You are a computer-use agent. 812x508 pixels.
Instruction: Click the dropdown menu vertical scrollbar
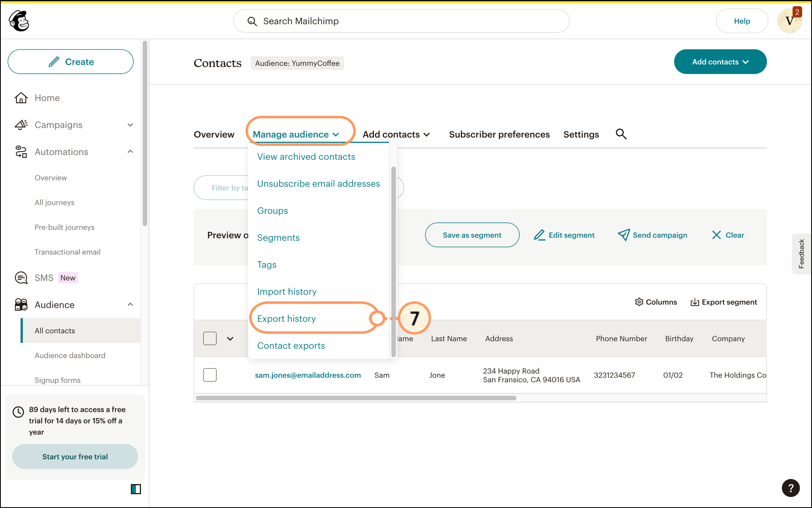pyautogui.click(x=393, y=261)
